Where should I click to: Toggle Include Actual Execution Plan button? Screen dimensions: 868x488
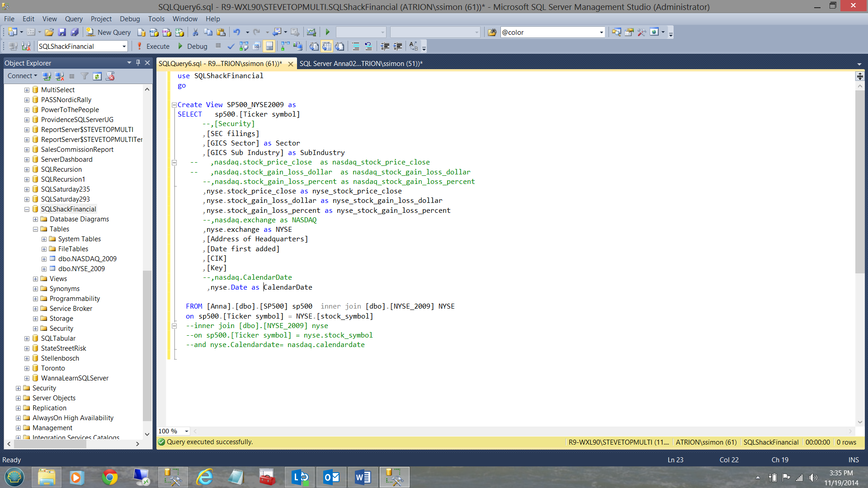point(285,46)
